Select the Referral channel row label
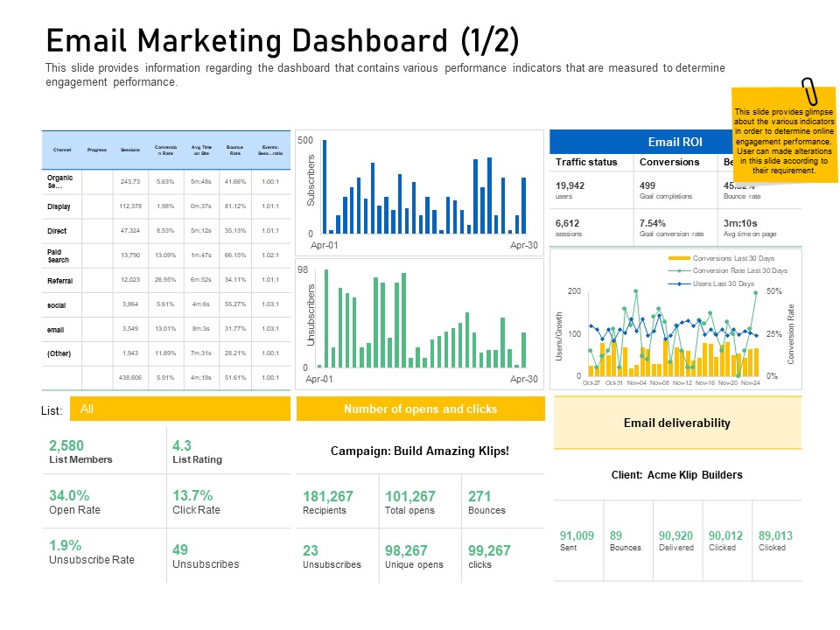The image size is (840, 630). coord(60,281)
